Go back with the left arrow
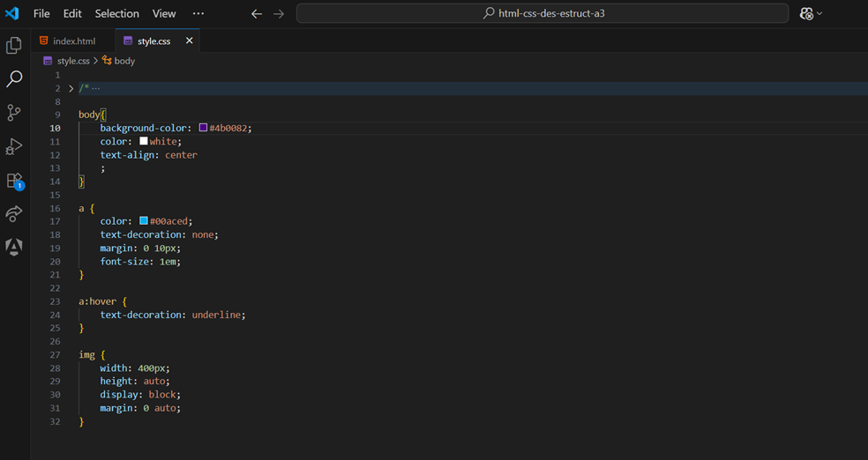This screenshot has height=460, width=868. click(x=257, y=14)
